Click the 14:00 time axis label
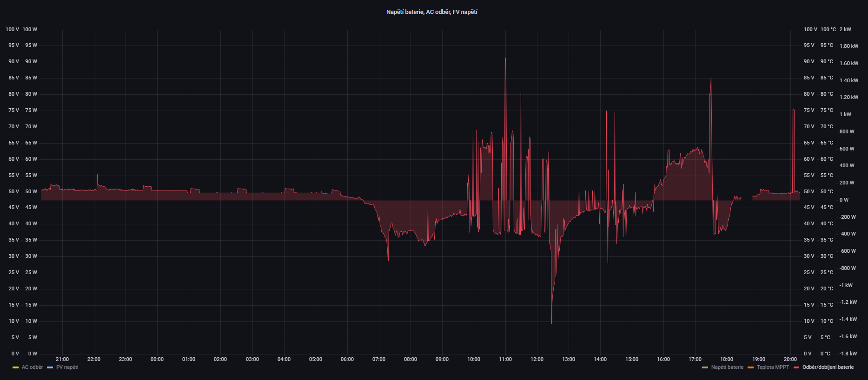This screenshot has width=868, height=380. tap(600, 359)
